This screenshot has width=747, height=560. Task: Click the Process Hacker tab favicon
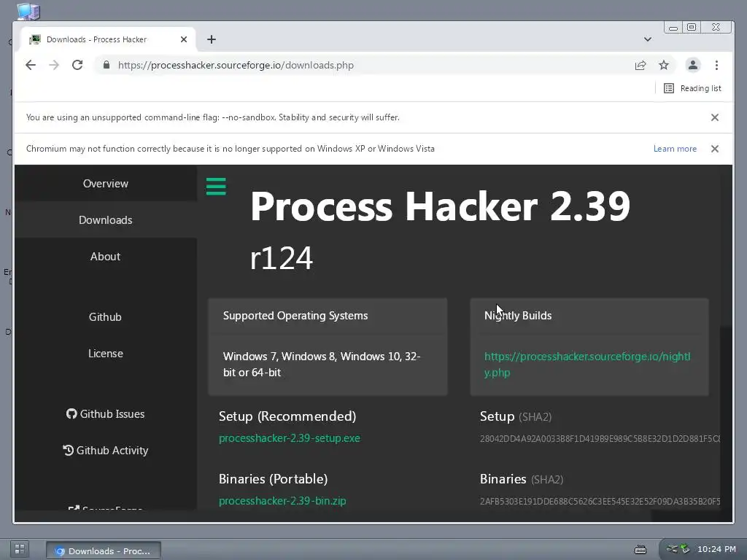(35, 39)
